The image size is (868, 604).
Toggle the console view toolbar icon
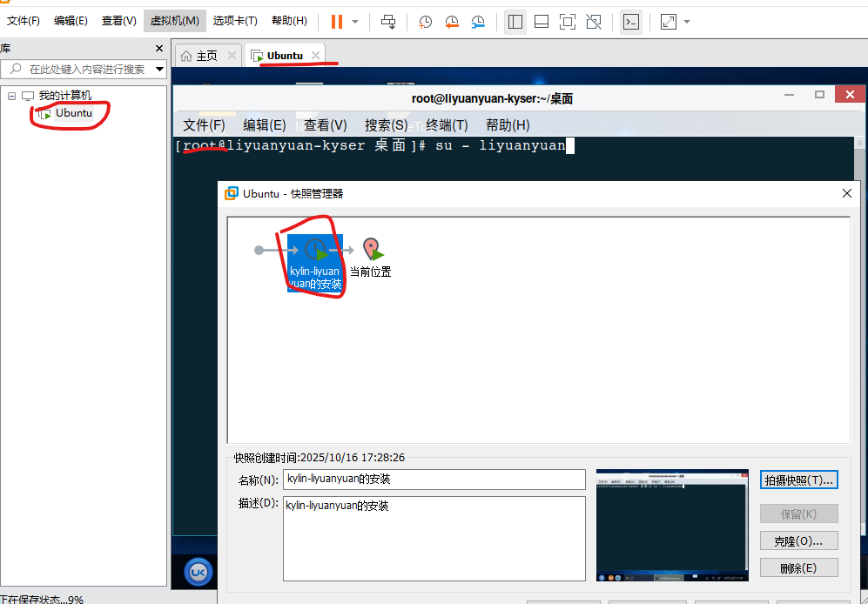631,22
